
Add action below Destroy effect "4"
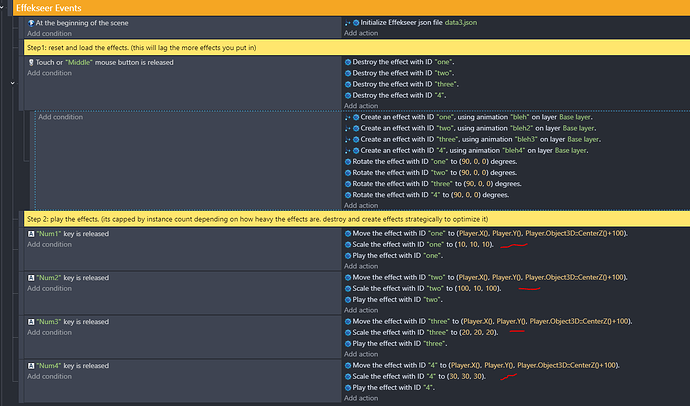tap(361, 106)
